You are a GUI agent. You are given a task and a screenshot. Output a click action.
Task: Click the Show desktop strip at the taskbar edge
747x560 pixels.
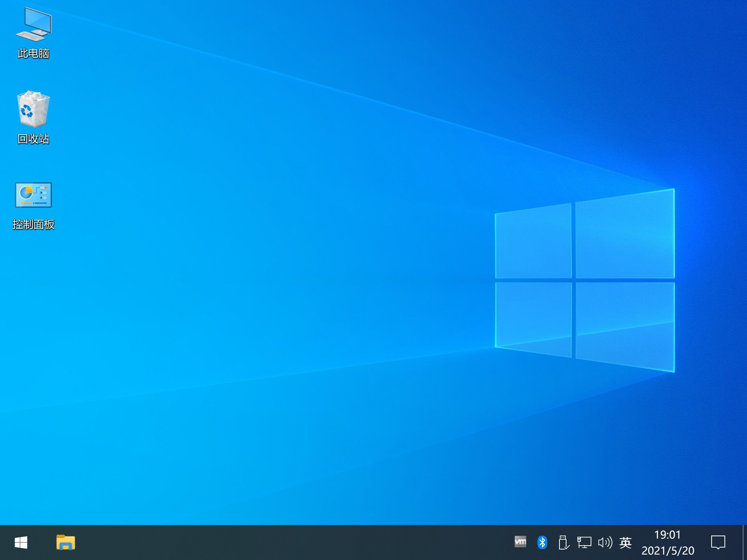point(745,542)
